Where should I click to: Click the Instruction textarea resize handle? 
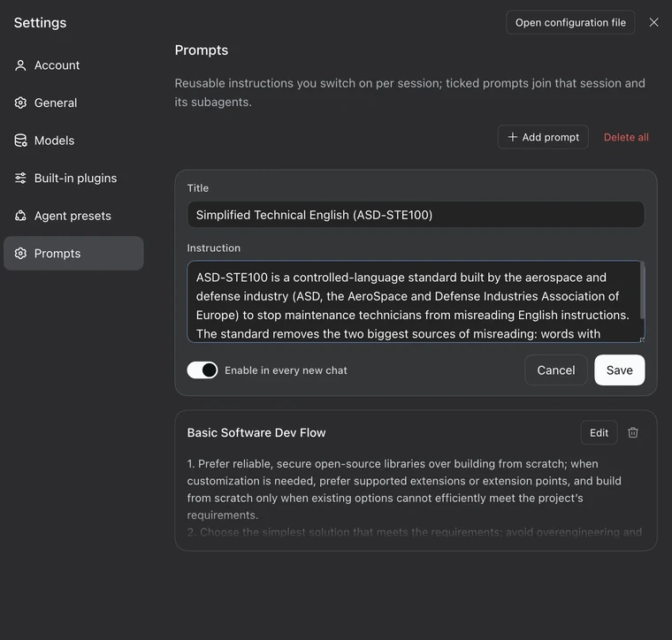click(642, 339)
